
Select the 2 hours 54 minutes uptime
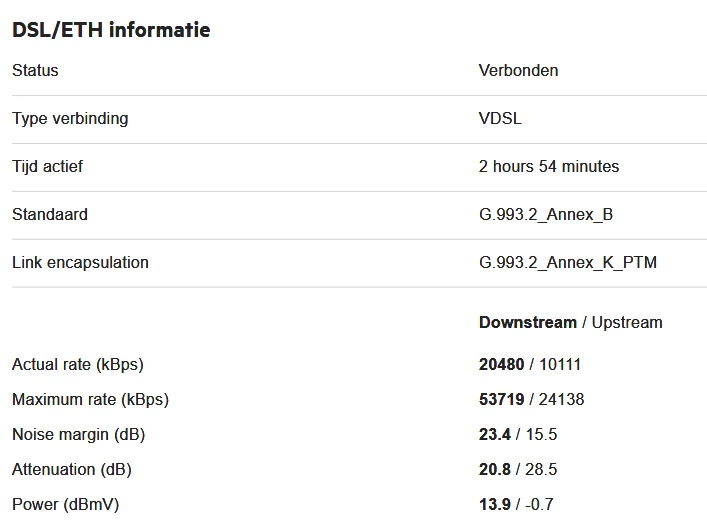548,166
